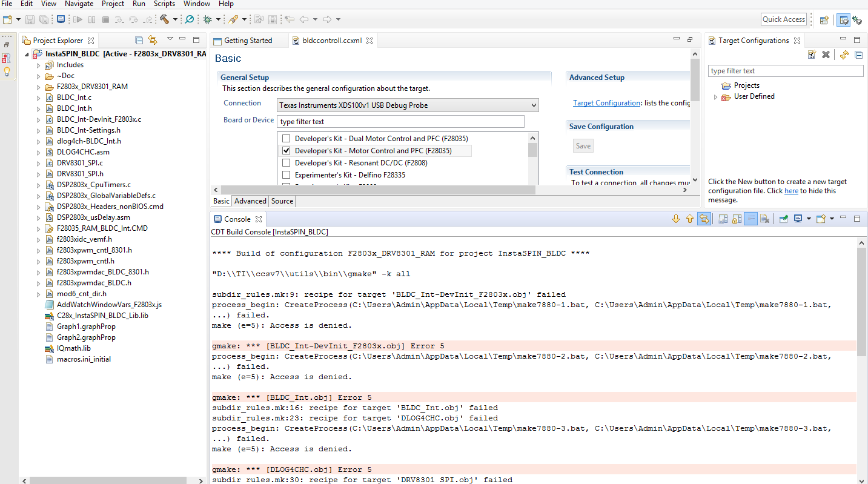Image resolution: width=868 pixels, height=484 pixels.
Task: Click the Open Console icon
Action: point(821,219)
